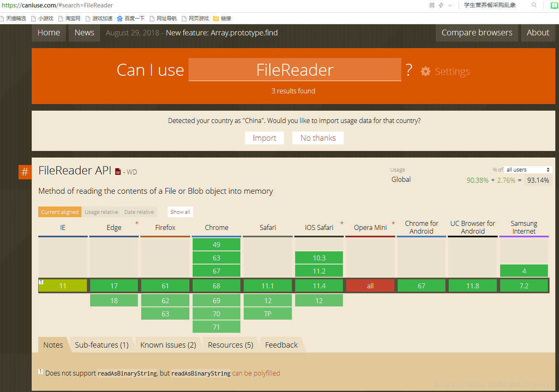
Task: Open the 天猫精选 bookmark
Action: tap(13, 19)
